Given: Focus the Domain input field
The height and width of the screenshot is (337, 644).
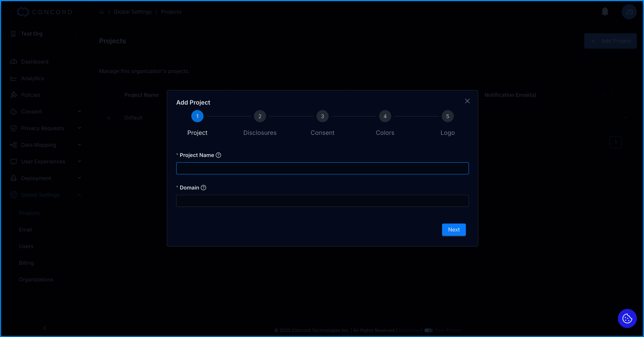Looking at the screenshot, I should (x=322, y=201).
